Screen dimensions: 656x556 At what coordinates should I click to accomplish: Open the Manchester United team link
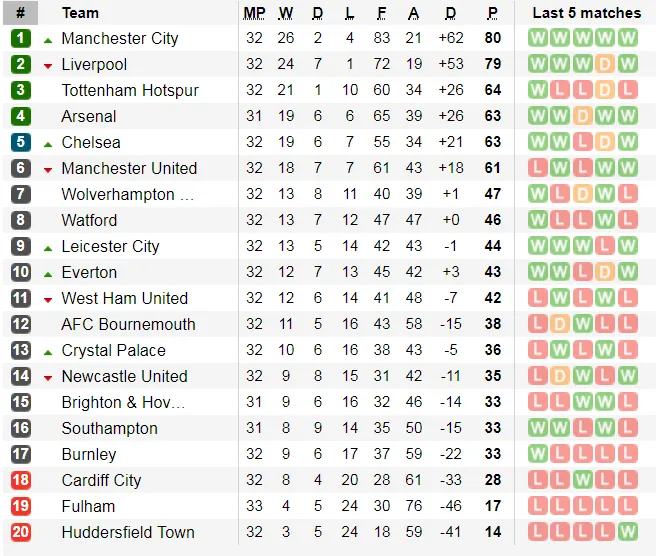pyautogui.click(x=129, y=168)
